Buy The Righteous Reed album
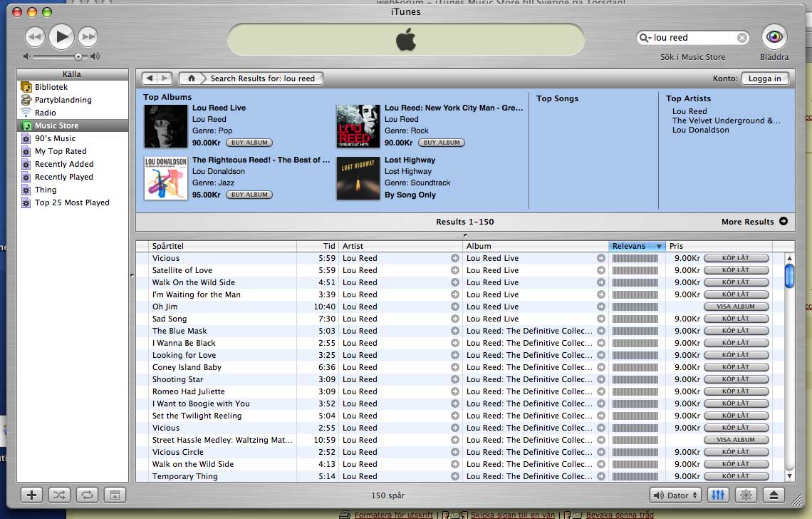The image size is (812, 519). click(x=249, y=195)
